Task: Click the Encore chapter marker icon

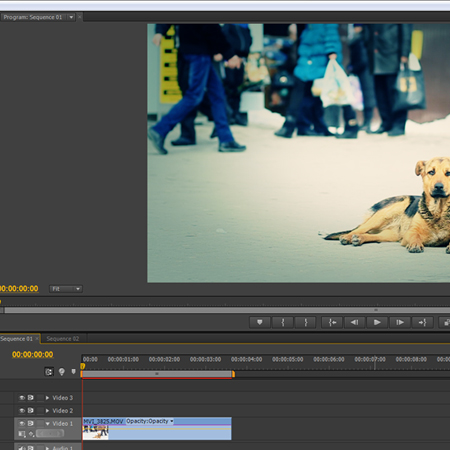Action: [x=62, y=372]
